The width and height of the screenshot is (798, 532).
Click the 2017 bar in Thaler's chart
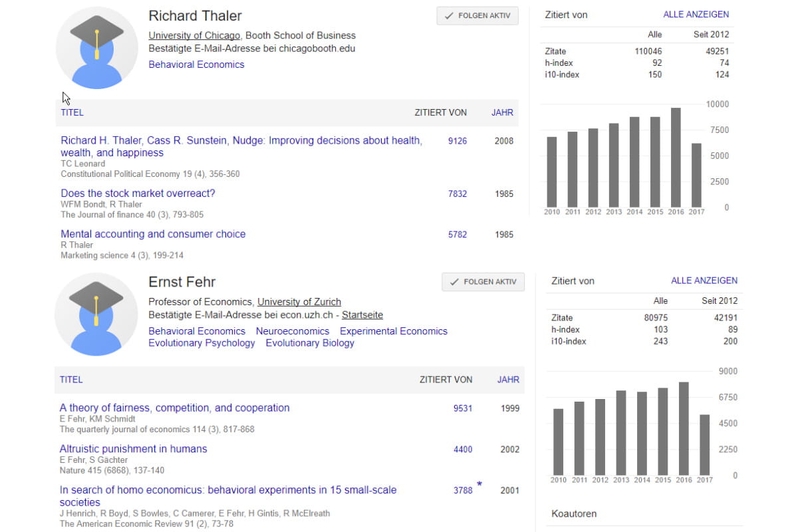point(696,176)
